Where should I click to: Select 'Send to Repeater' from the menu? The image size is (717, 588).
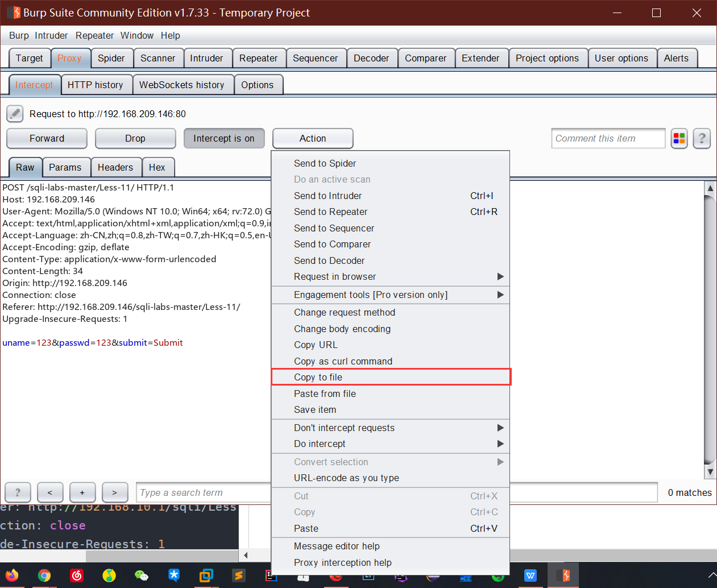click(x=331, y=212)
